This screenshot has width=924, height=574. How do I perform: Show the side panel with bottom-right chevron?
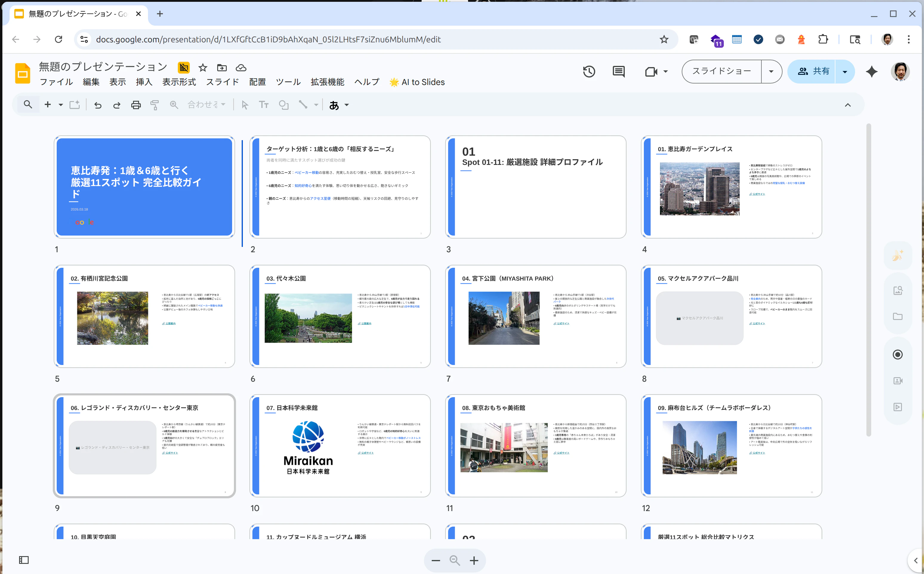click(x=916, y=561)
